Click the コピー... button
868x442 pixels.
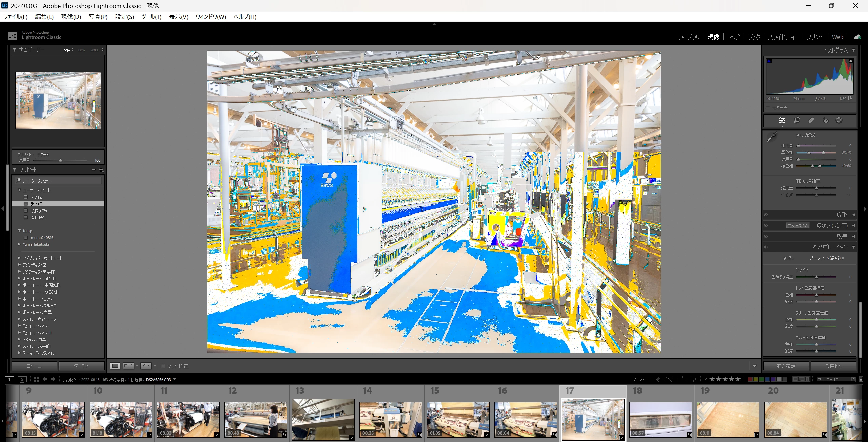pos(34,366)
